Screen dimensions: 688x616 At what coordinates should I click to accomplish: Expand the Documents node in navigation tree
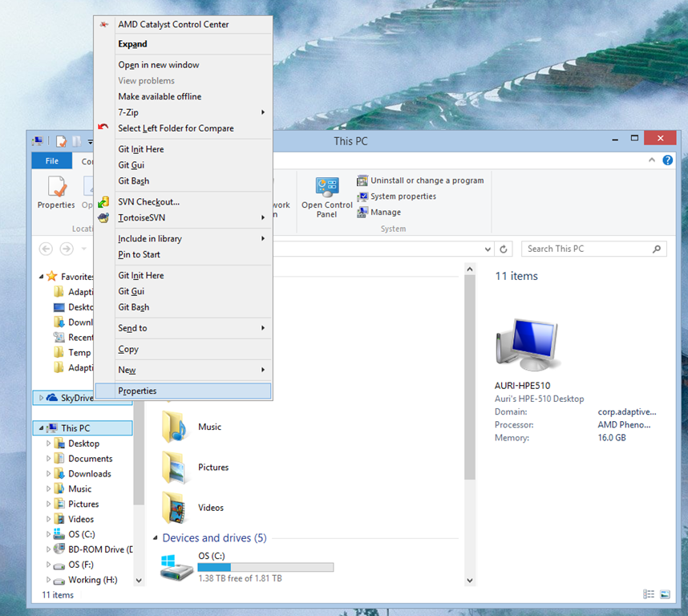click(x=48, y=459)
